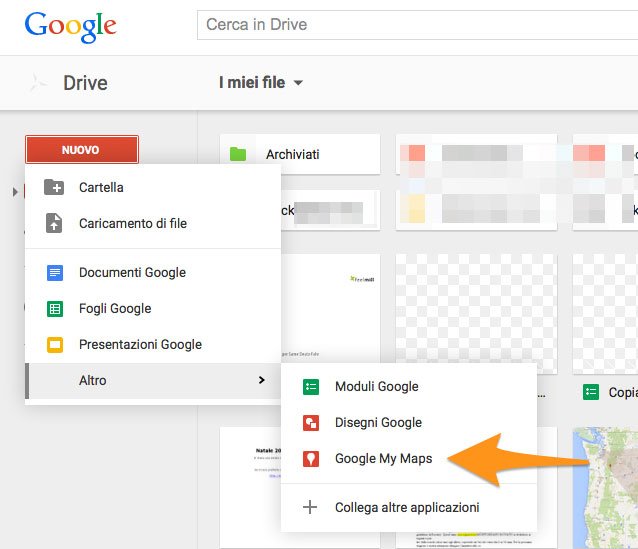Click the file upload icon beside Caricamento di file

(x=54, y=223)
